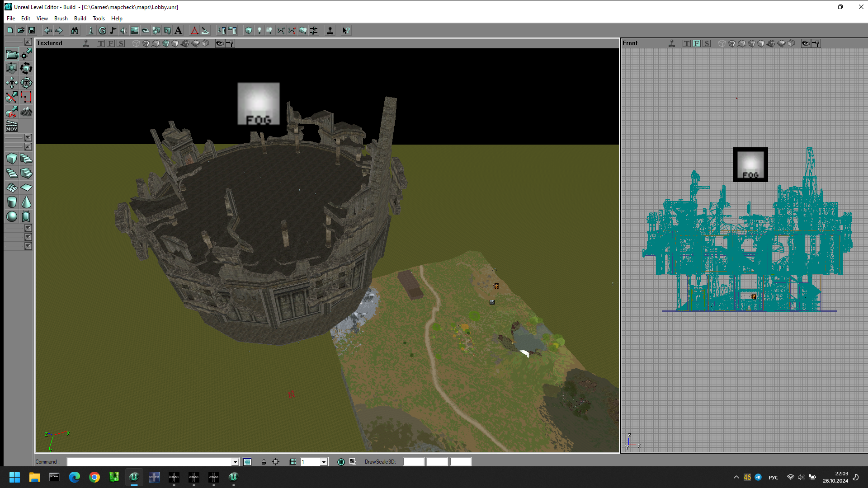The image size is (868, 488).
Task: Open the Mesh browser (eye icon)
Action: pyautogui.click(x=146, y=30)
